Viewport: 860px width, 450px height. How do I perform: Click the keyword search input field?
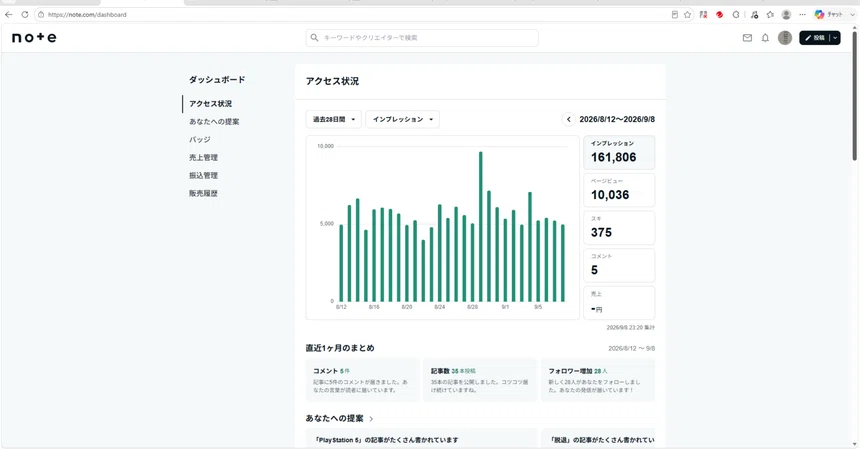point(422,38)
